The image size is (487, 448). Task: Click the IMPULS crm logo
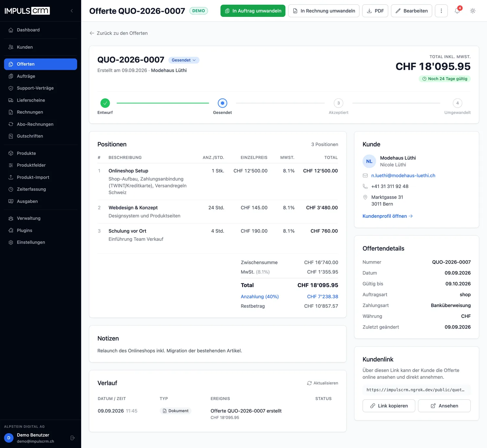tap(27, 11)
